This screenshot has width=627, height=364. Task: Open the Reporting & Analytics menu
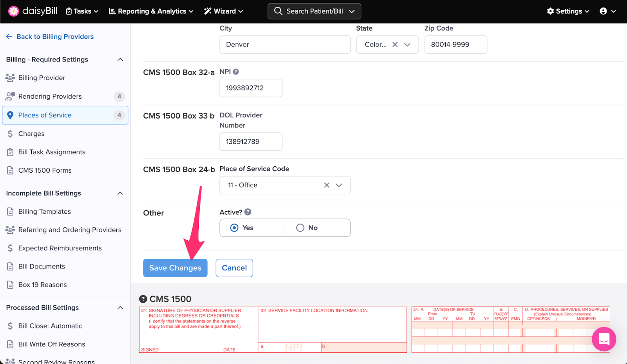[x=151, y=11]
